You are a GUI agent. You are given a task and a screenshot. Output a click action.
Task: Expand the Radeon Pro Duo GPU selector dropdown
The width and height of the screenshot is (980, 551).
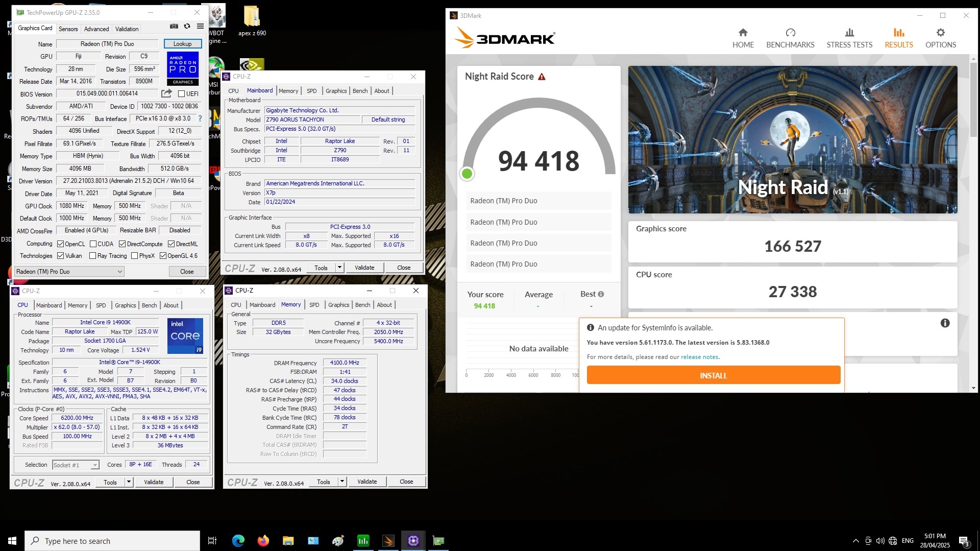point(120,272)
